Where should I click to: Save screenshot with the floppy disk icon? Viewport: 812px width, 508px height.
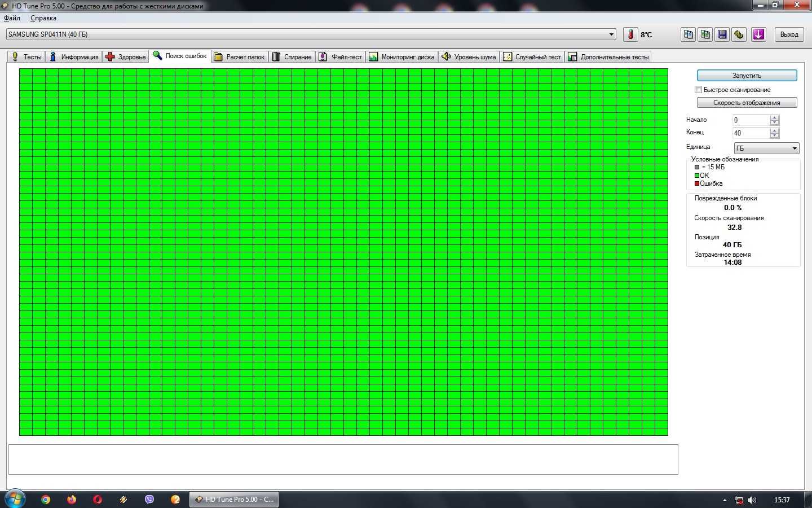[722, 34]
